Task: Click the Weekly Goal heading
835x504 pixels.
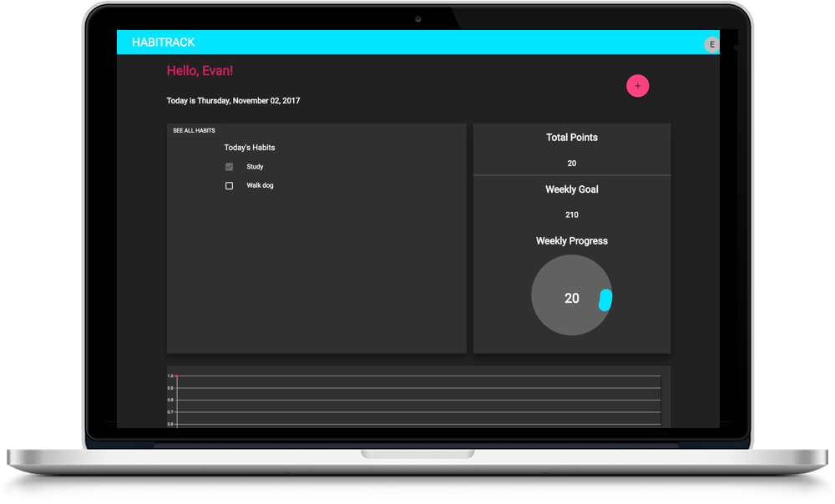Action: [x=572, y=189]
